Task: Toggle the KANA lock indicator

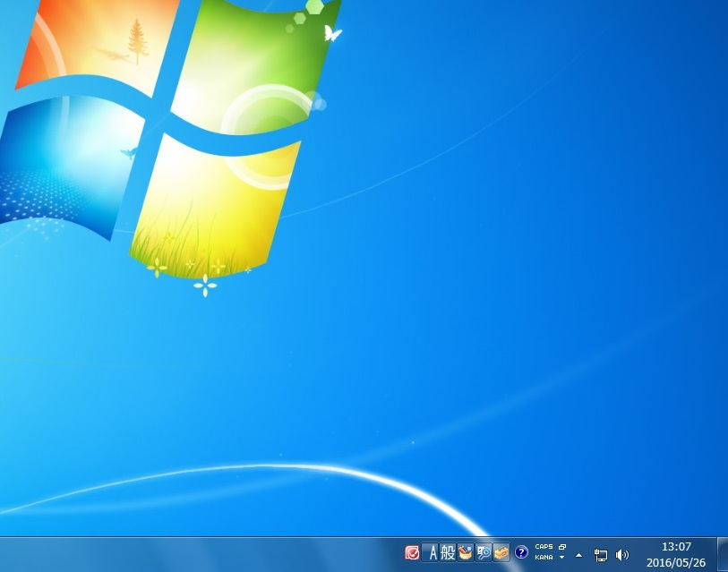Action: pyautogui.click(x=544, y=557)
